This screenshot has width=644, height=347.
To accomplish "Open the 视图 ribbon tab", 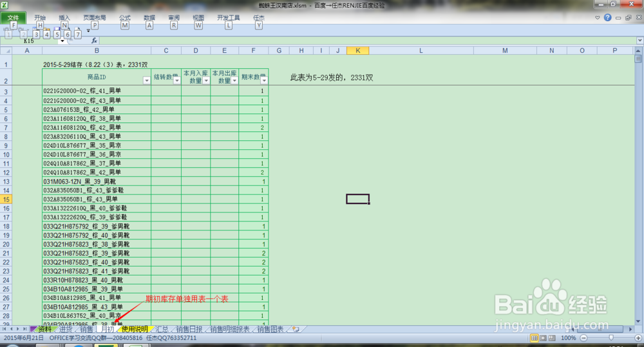I will (198, 17).
